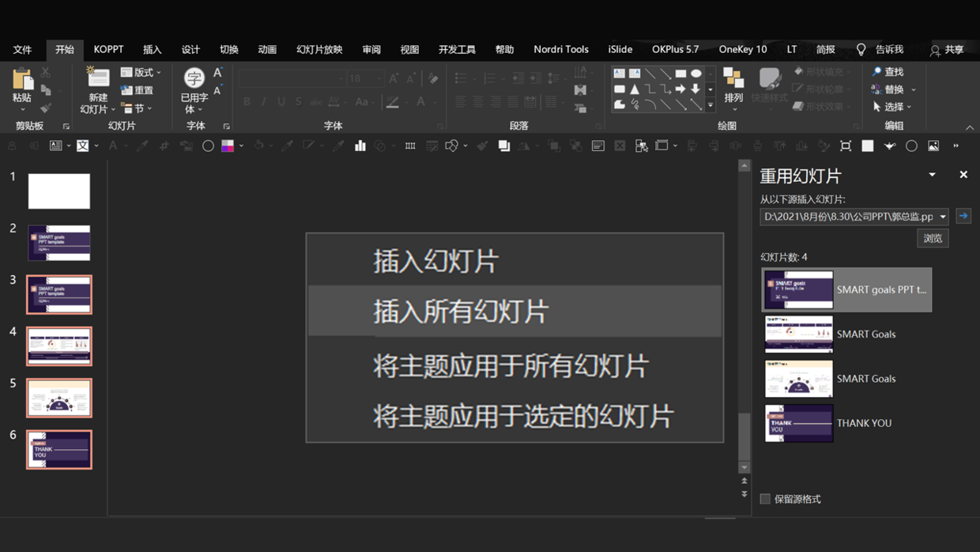Click the chart icon in quick toolbar

point(360,146)
